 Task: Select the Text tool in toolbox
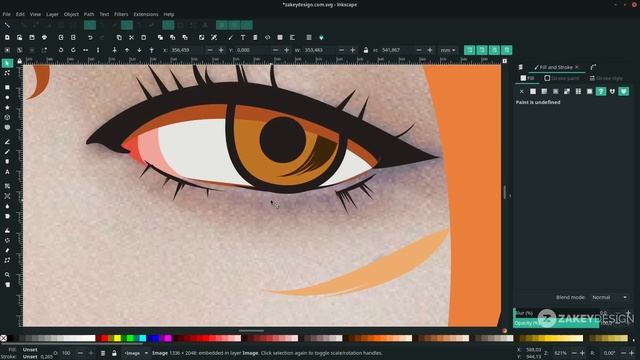pyautogui.click(x=7, y=172)
